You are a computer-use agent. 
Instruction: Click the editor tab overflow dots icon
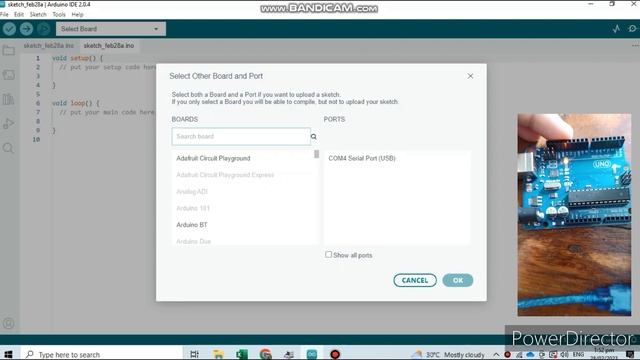(x=635, y=46)
